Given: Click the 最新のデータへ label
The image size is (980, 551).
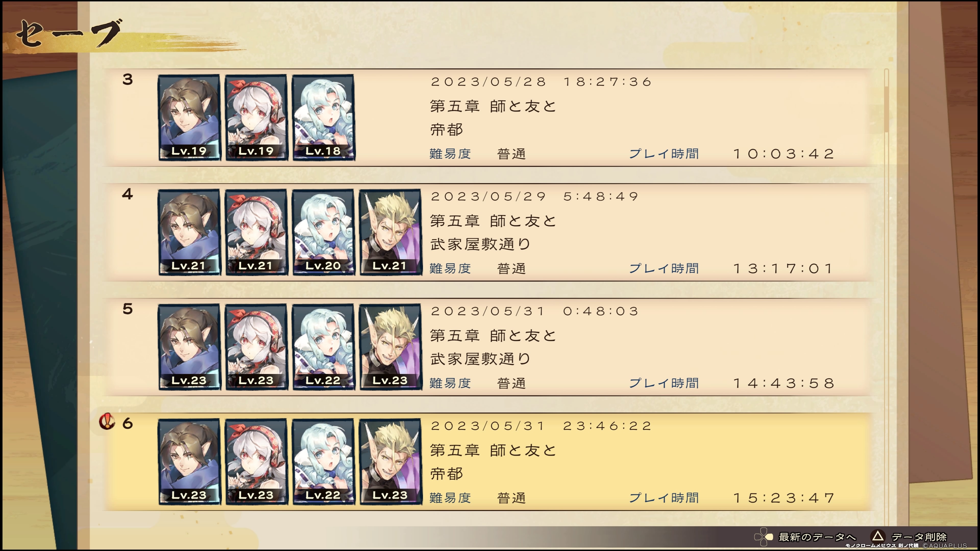Looking at the screenshot, I should pos(817,537).
